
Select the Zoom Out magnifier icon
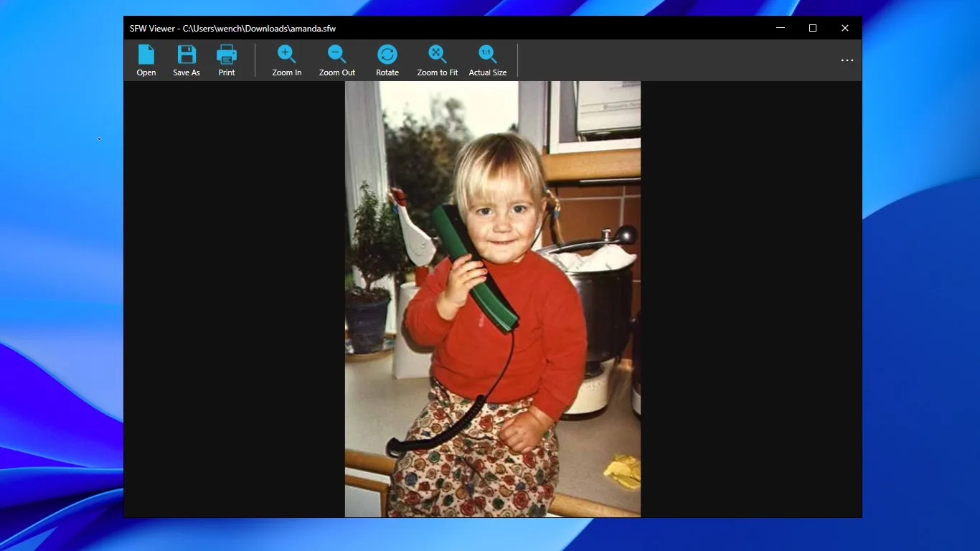click(x=337, y=55)
